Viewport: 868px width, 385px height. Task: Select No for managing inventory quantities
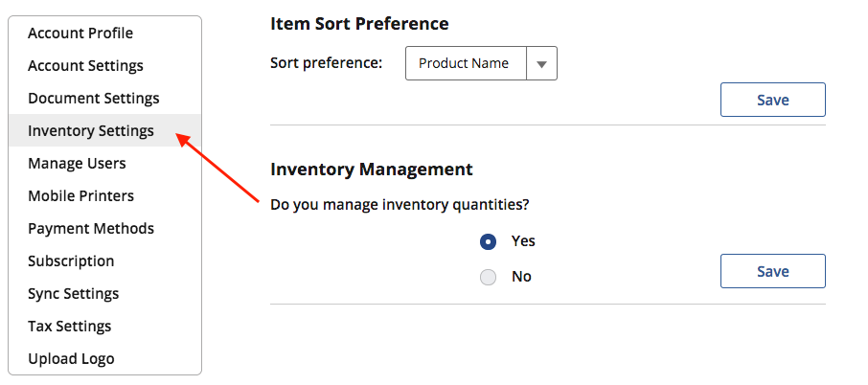[489, 278]
